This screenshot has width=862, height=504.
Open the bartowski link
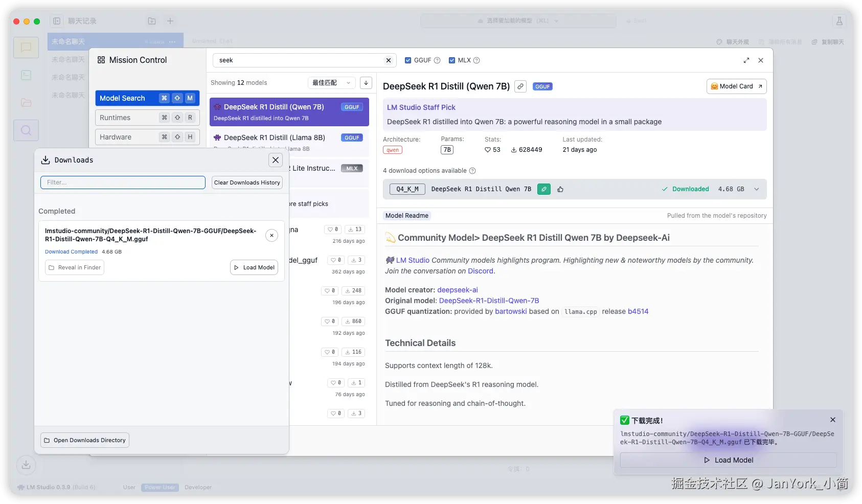[511, 311]
